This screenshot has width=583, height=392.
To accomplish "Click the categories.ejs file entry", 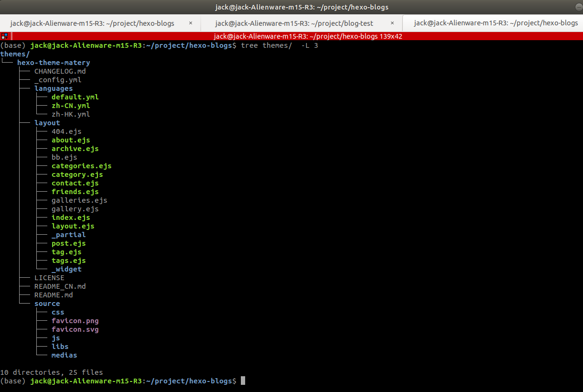I will 81,166.
